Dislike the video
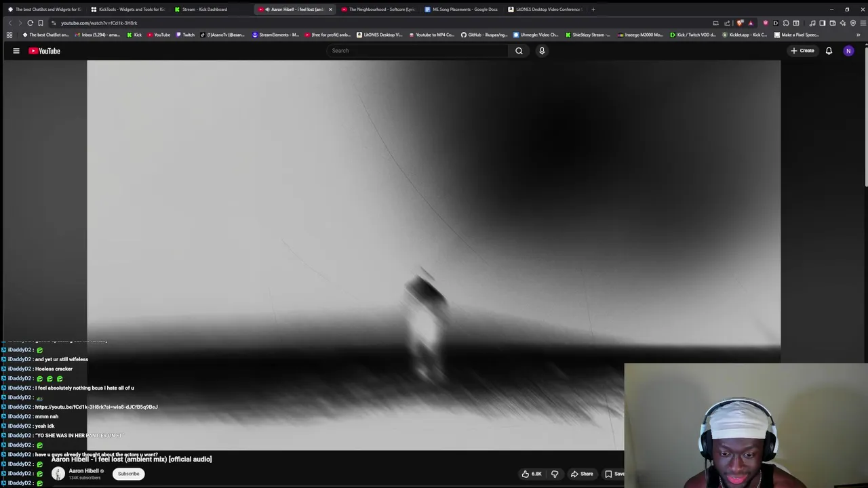 pos(555,474)
